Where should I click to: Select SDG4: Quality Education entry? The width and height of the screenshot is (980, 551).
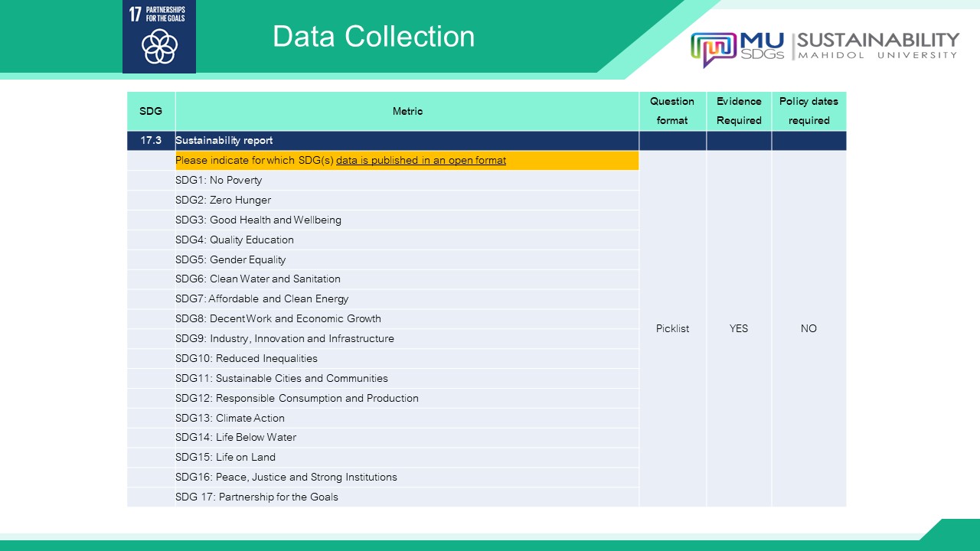[235, 240]
